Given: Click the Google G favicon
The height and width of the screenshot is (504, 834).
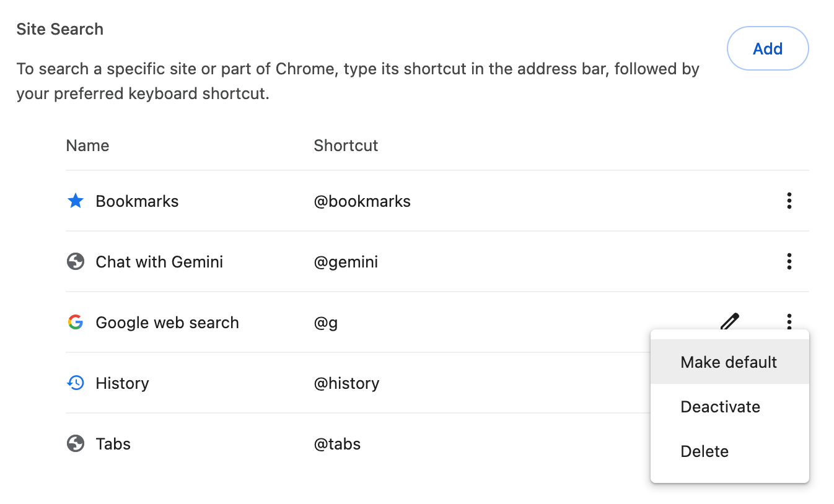Looking at the screenshot, I should 75,322.
